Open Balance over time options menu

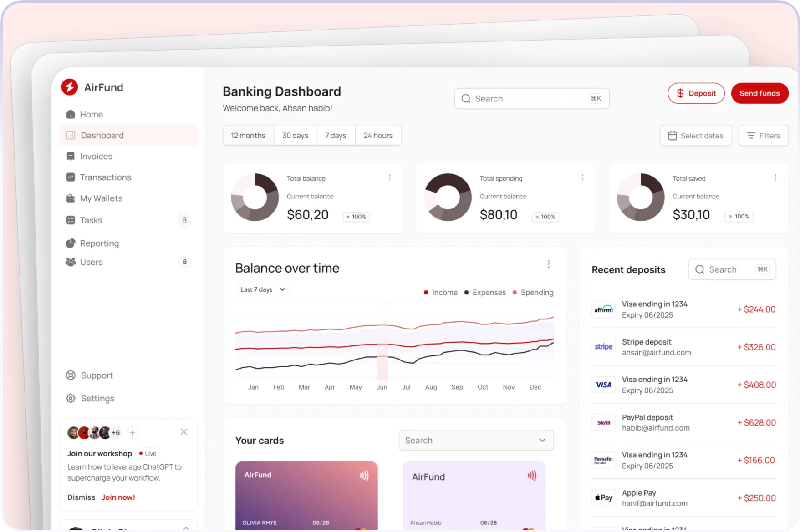(x=549, y=264)
